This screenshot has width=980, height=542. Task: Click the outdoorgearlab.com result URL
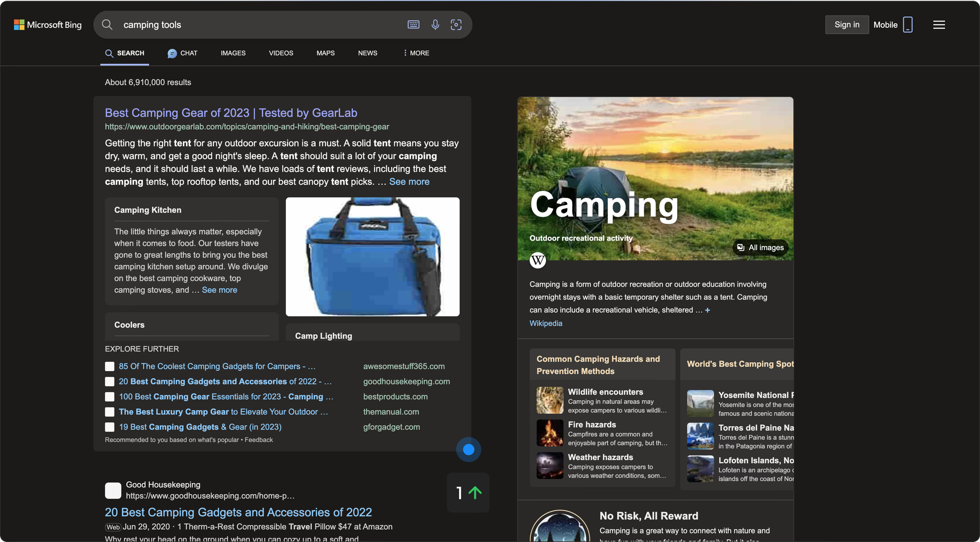pyautogui.click(x=247, y=127)
